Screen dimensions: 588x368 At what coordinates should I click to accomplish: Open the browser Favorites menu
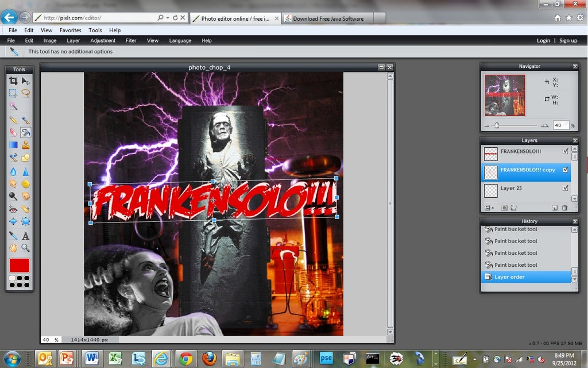tap(70, 30)
